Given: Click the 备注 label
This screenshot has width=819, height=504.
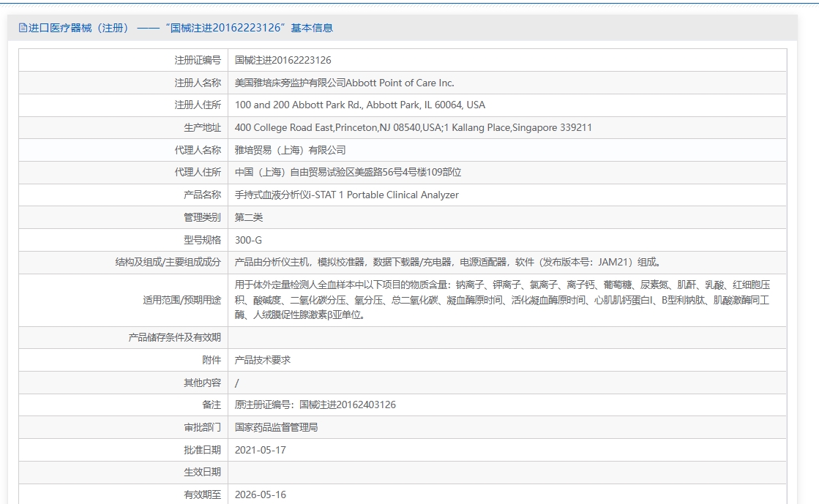Looking at the screenshot, I should (212, 405).
